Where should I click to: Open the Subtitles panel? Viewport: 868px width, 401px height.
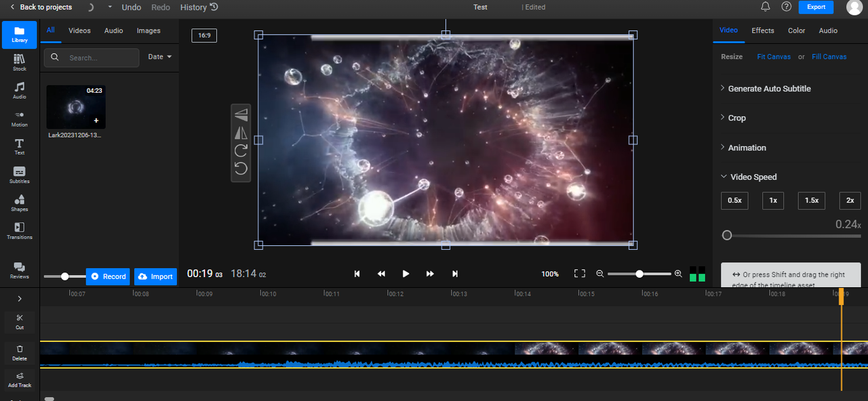tap(20, 175)
